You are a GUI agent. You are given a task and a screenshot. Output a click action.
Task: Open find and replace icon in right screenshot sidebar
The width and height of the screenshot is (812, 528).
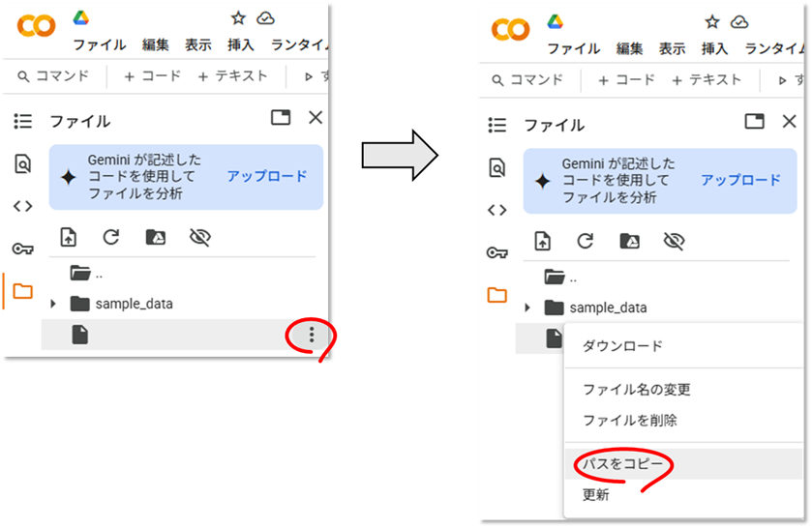[497, 167]
